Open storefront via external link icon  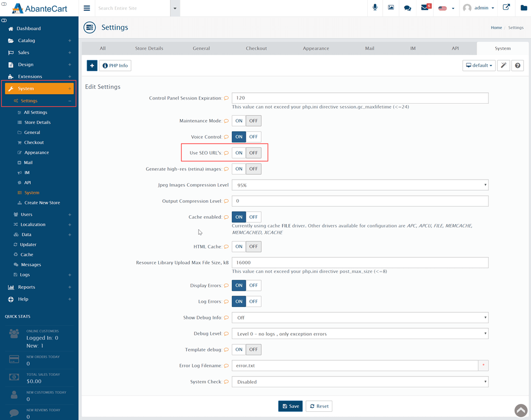click(506, 8)
